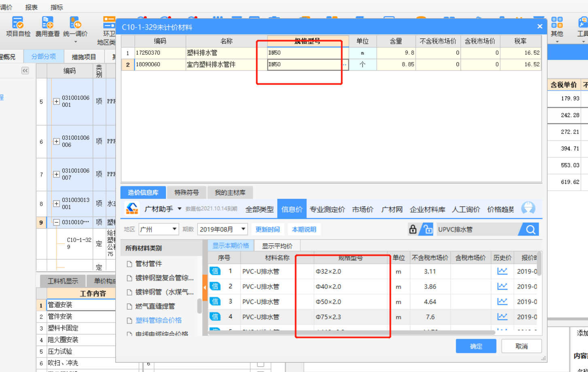Select the 信息价 tab
Viewport: 588px width, 372px height.
coord(292,209)
